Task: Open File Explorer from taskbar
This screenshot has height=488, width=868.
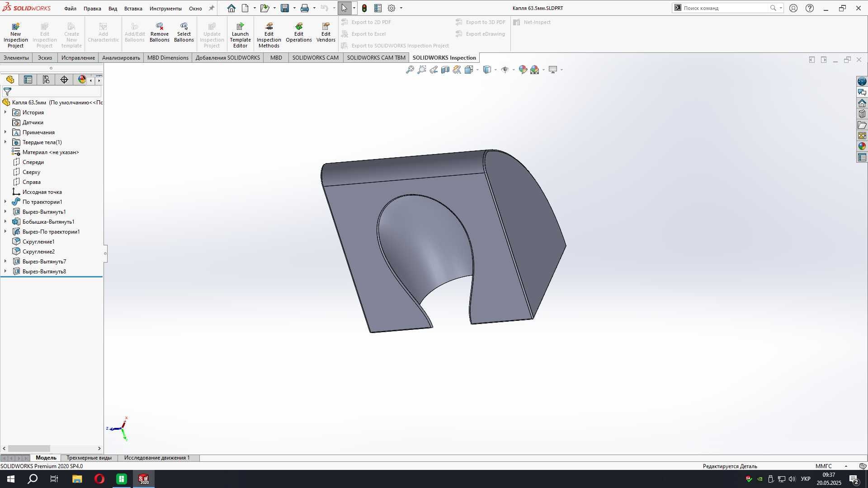Action: [77, 479]
